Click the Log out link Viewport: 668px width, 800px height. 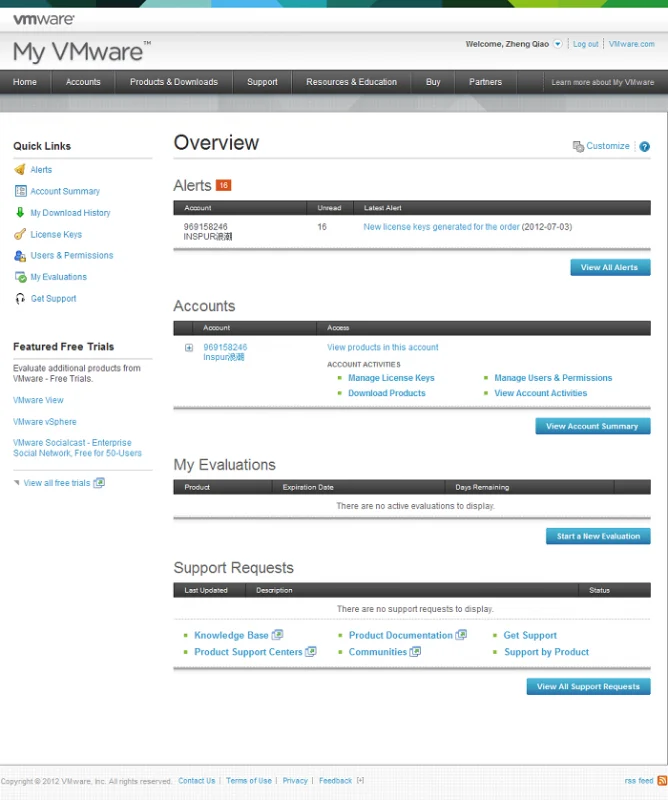(585, 44)
